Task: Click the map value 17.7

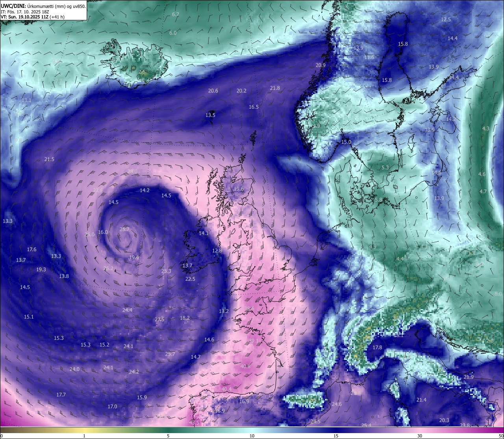Action: coord(61,395)
